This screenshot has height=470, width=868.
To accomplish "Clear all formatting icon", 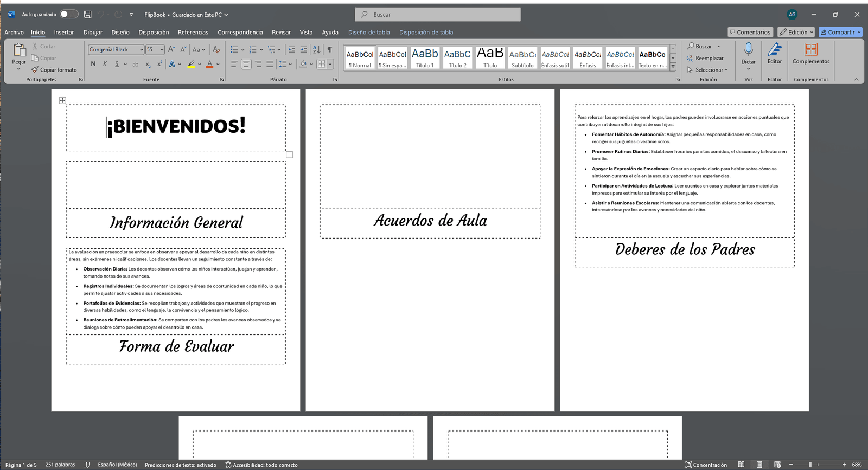I will click(x=216, y=49).
